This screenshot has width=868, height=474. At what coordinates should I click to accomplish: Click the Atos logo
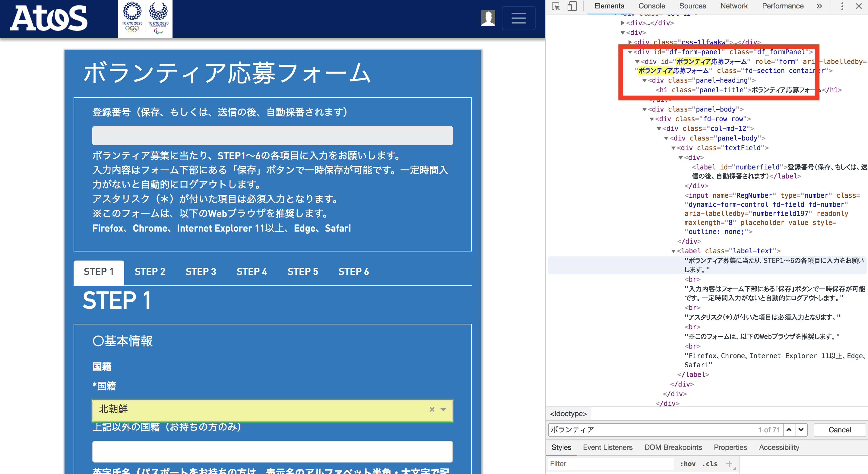pyautogui.click(x=49, y=18)
